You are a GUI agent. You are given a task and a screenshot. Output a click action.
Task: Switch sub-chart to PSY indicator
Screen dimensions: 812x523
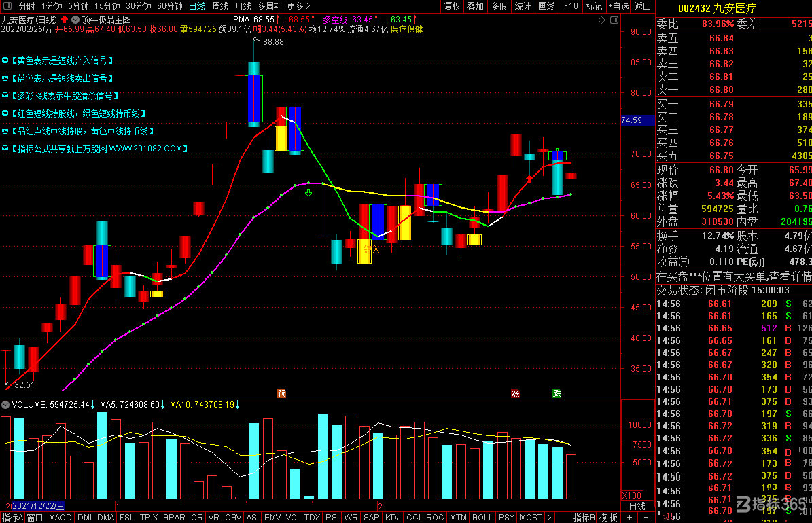(x=506, y=518)
